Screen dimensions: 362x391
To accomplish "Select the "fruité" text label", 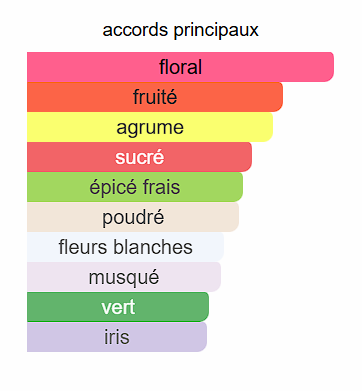I will [x=155, y=97].
